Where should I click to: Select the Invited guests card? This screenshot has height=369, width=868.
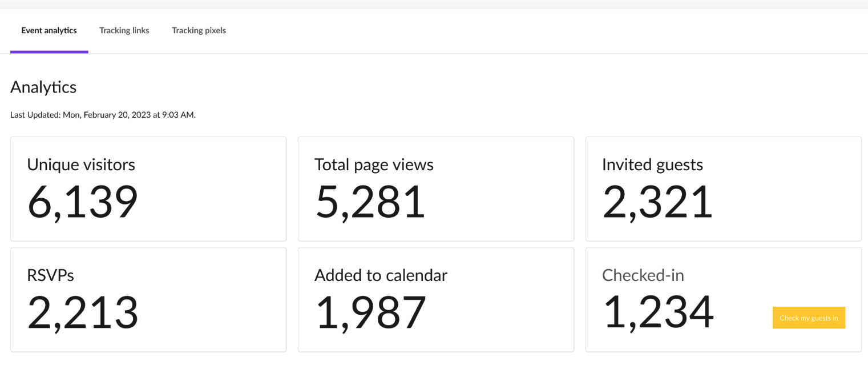724,188
